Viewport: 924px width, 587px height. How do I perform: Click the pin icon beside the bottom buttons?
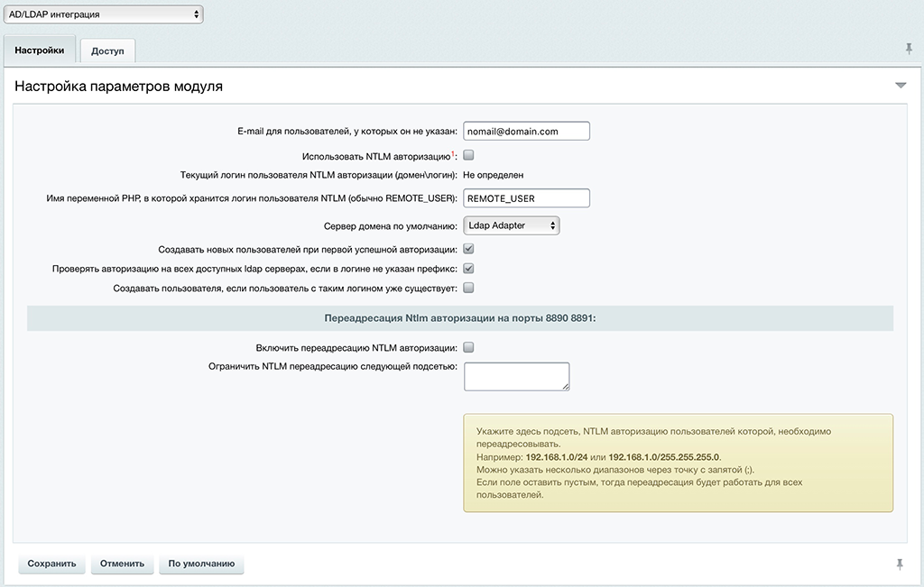coord(899,564)
